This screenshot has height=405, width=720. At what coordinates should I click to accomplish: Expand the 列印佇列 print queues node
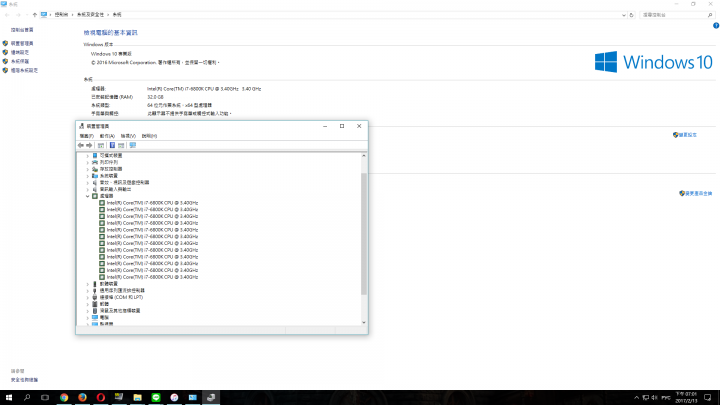tap(88, 163)
